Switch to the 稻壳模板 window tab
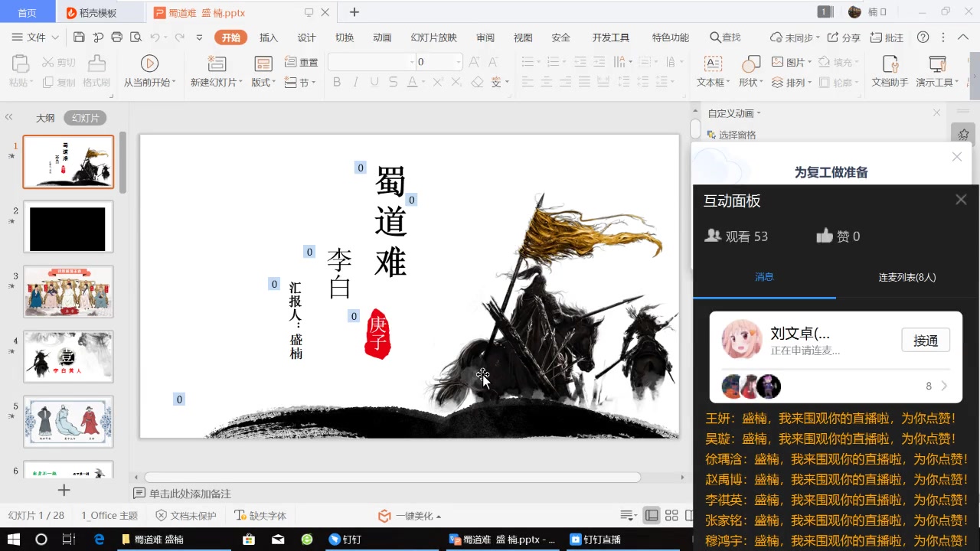Image resolution: width=980 pixels, height=551 pixels. tap(100, 12)
